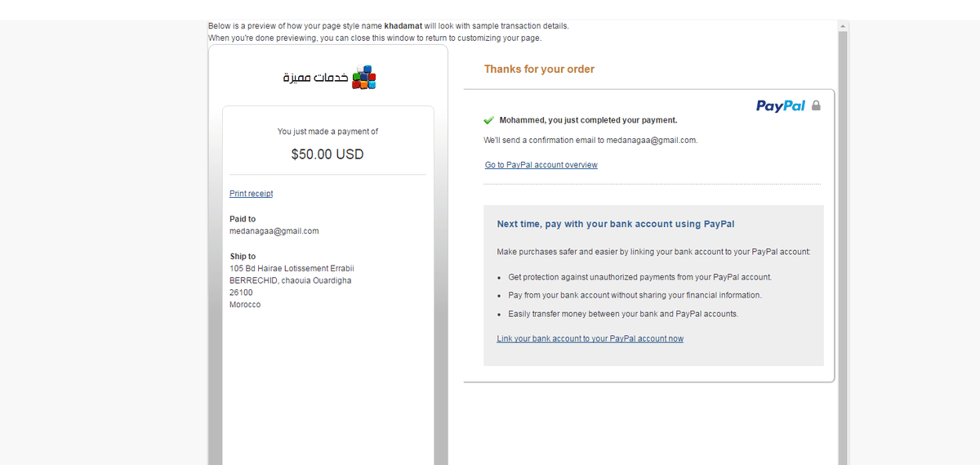
Task: Click the Arabic store name text
Action: 316,78
